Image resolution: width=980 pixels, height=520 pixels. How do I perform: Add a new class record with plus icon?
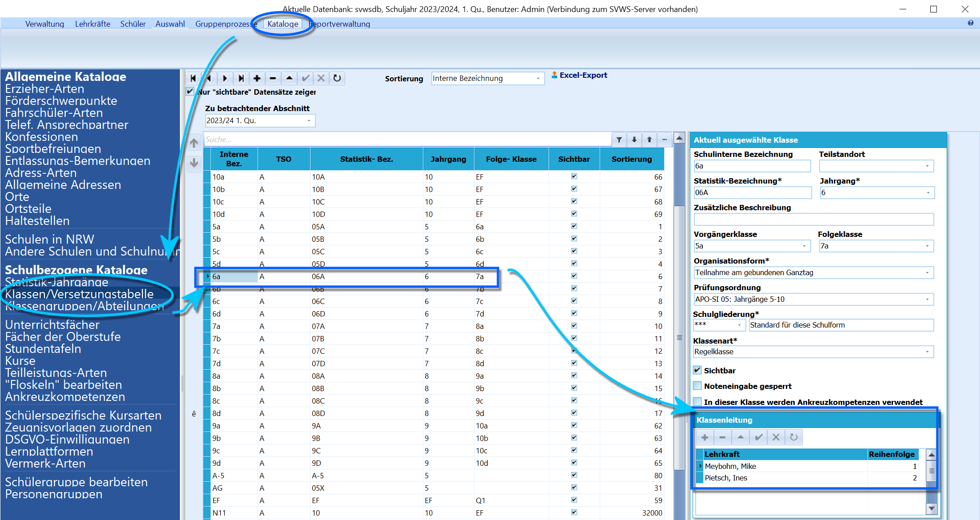click(257, 79)
